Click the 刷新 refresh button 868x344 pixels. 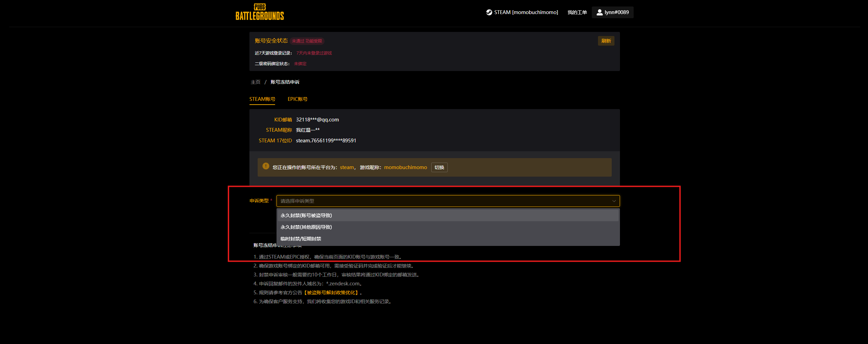tap(606, 41)
